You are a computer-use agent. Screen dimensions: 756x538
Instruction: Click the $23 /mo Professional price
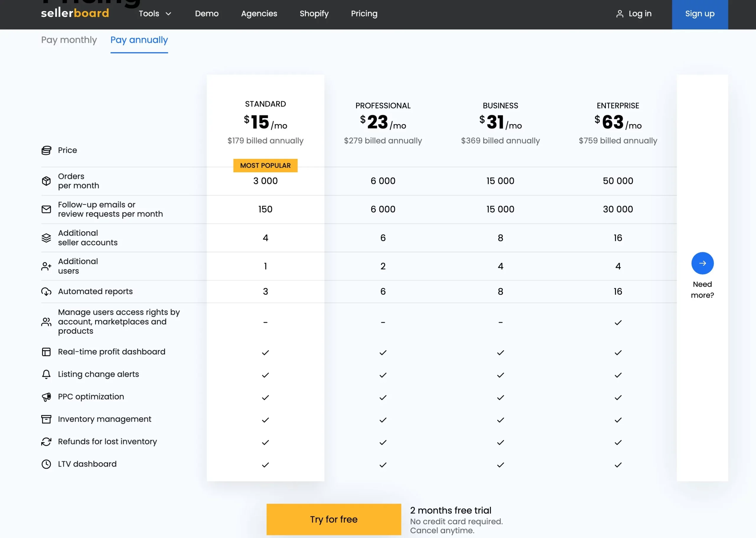(383, 122)
